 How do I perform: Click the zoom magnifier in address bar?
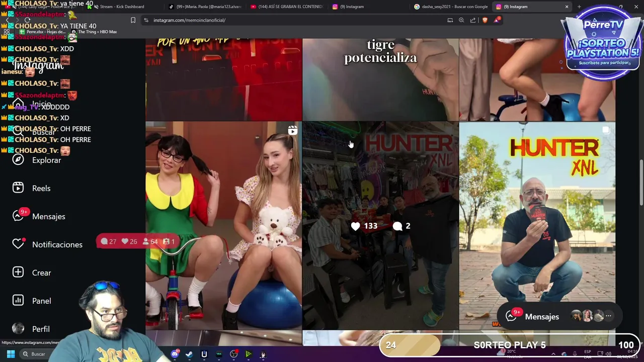tap(461, 20)
